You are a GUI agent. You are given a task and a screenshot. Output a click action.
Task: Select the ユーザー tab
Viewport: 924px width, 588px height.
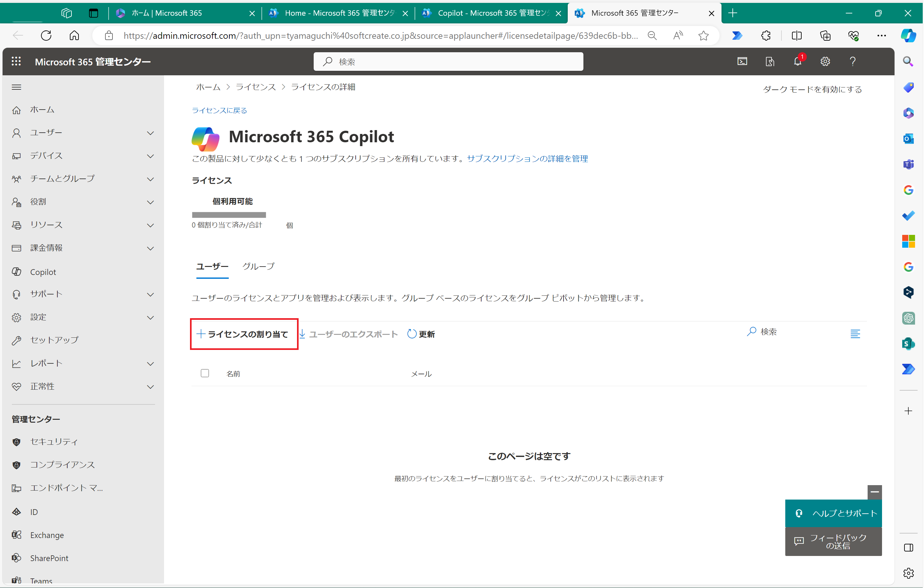pyautogui.click(x=212, y=266)
